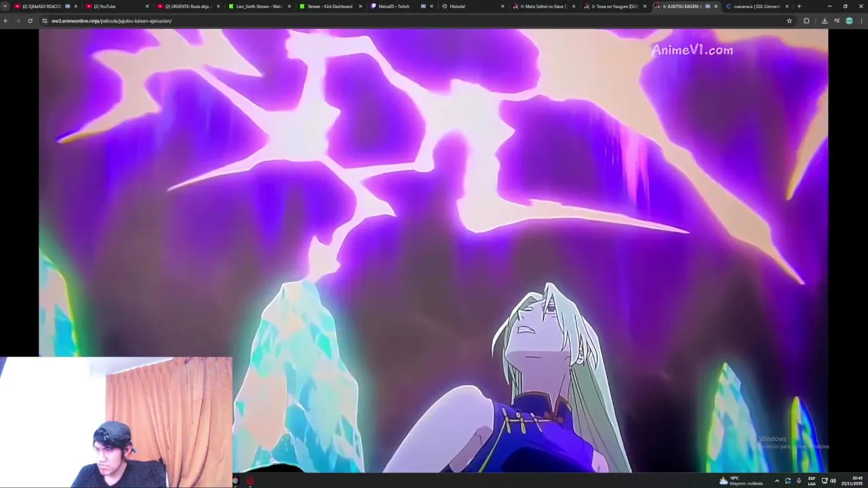Image resolution: width=868 pixels, height=488 pixels.
Task: Click the microphone tray icon
Action: click(x=798, y=481)
